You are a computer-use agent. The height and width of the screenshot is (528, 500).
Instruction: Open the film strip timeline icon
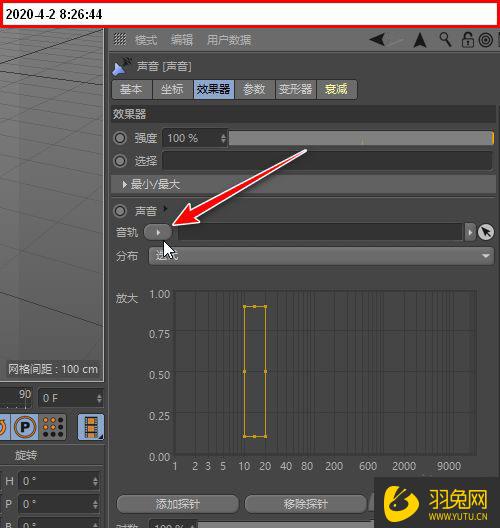(91, 427)
